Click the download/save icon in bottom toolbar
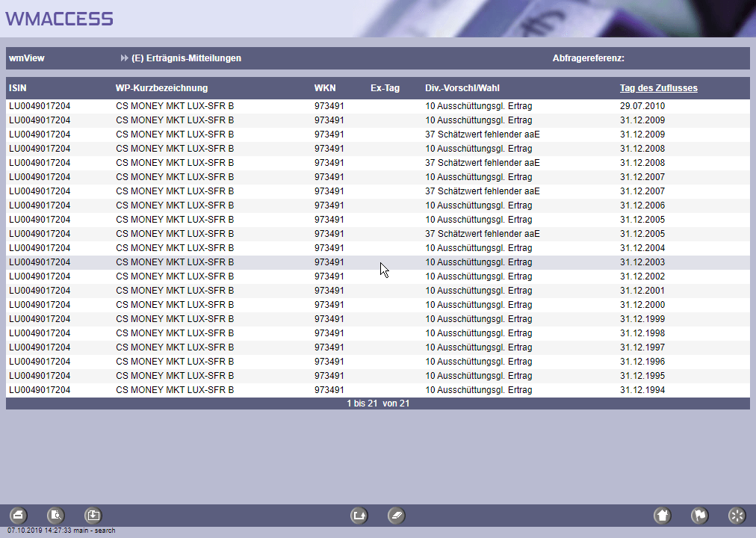This screenshot has height=538, width=756. point(93,515)
